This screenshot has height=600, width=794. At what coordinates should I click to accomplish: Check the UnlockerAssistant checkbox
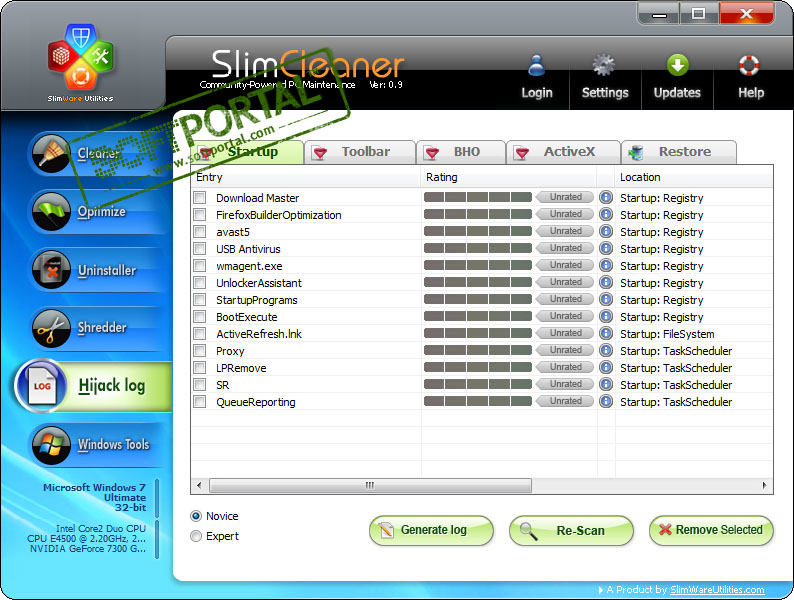tap(200, 283)
